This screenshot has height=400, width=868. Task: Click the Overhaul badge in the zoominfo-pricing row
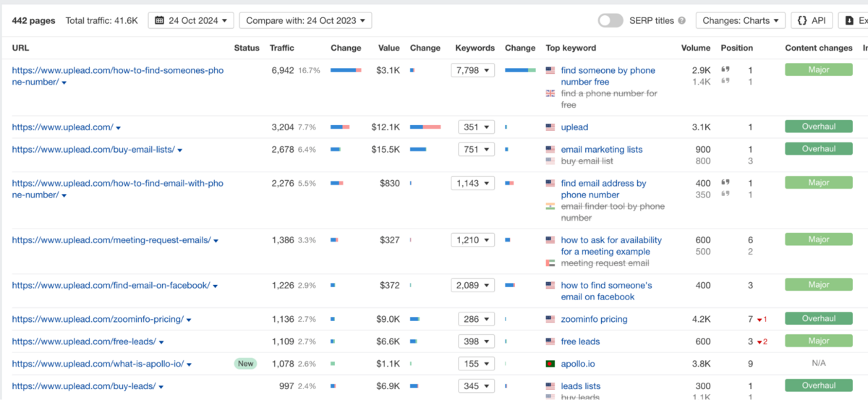(818, 318)
